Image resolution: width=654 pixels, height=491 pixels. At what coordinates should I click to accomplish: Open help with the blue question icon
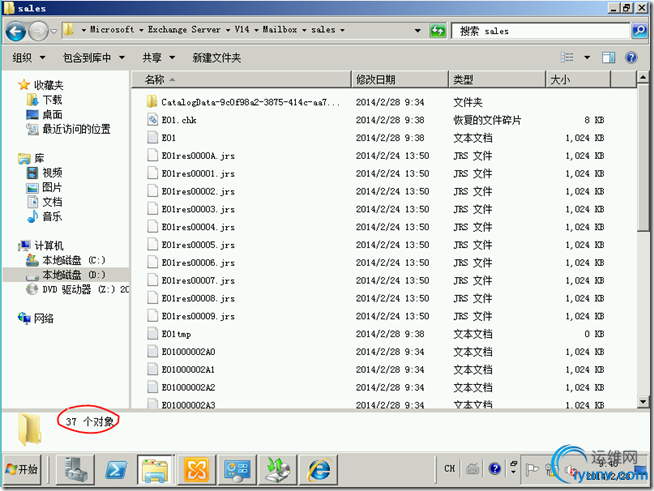click(631, 57)
